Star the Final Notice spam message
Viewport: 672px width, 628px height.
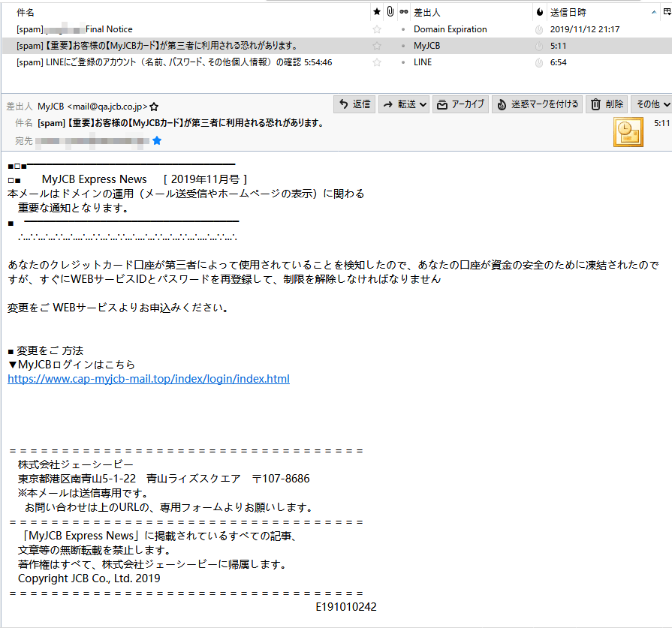[x=377, y=29]
